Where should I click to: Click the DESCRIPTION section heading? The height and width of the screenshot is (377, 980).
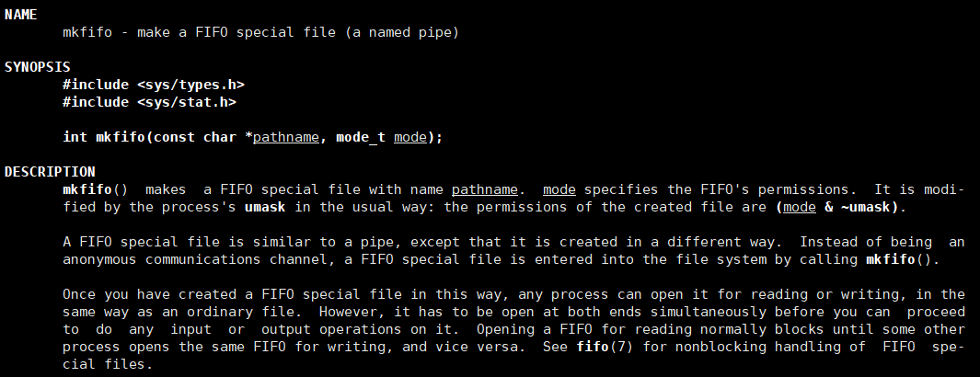[50, 172]
